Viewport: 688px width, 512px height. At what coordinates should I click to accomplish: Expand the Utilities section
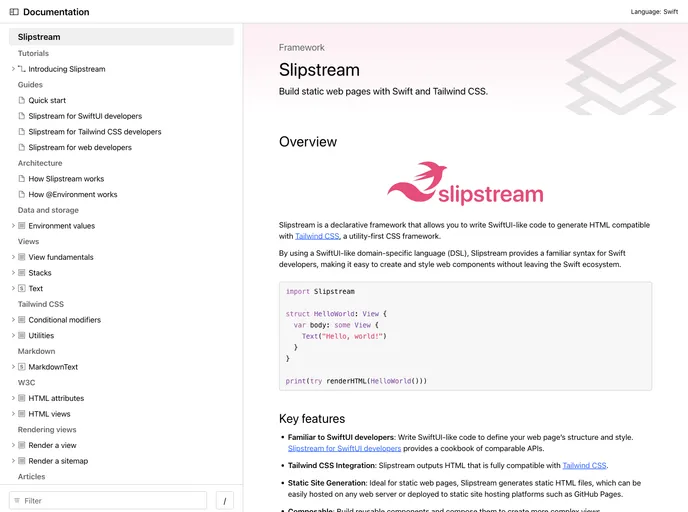click(x=13, y=336)
